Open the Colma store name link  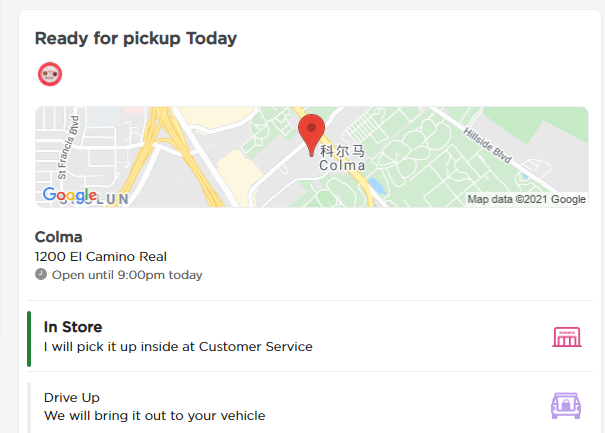(58, 237)
